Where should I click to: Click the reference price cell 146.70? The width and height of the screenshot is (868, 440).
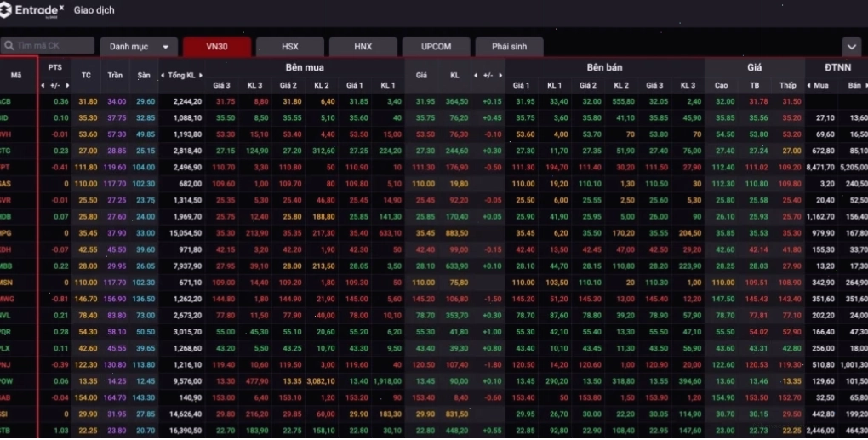tap(86, 299)
